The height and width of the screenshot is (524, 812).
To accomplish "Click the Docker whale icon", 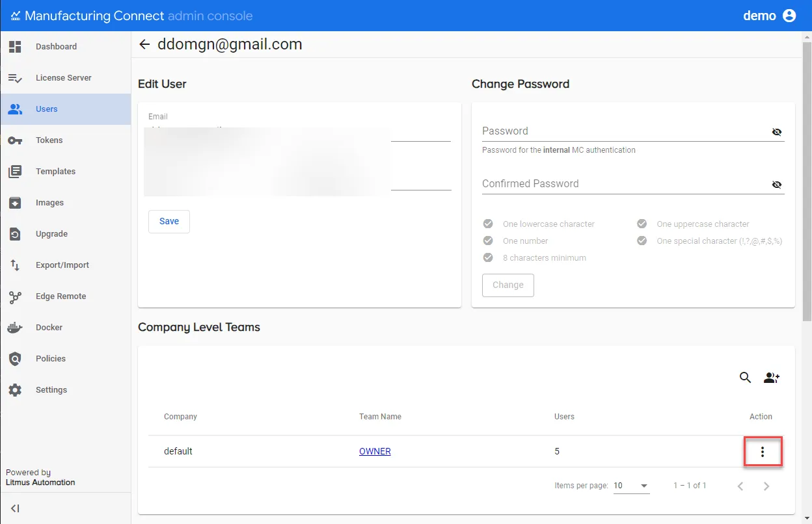I will pyautogui.click(x=15, y=328).
